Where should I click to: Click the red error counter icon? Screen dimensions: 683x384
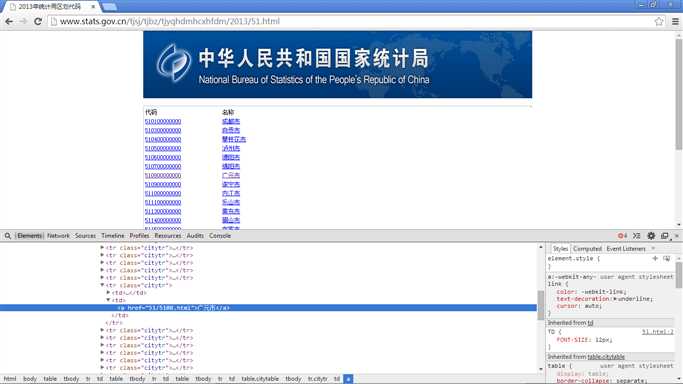[622, 236]
